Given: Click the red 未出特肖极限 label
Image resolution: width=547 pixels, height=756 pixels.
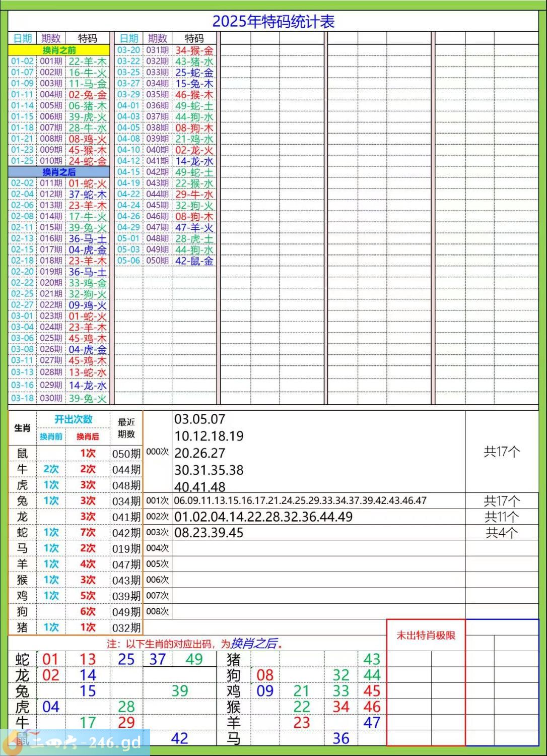Looking at the screenshot, I should click(426, 635).
